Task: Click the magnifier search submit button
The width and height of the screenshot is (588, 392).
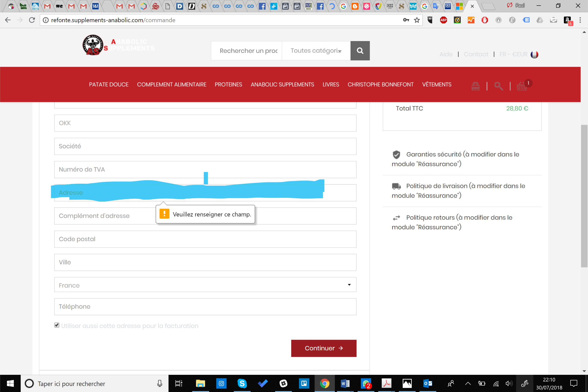Action: click(x=360, y=51)
